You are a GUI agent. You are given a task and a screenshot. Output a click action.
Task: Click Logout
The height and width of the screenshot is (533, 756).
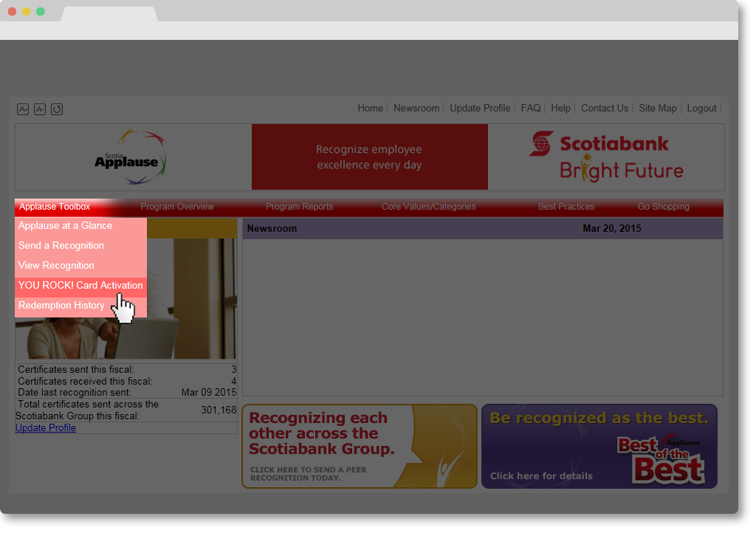coord(701,108)
